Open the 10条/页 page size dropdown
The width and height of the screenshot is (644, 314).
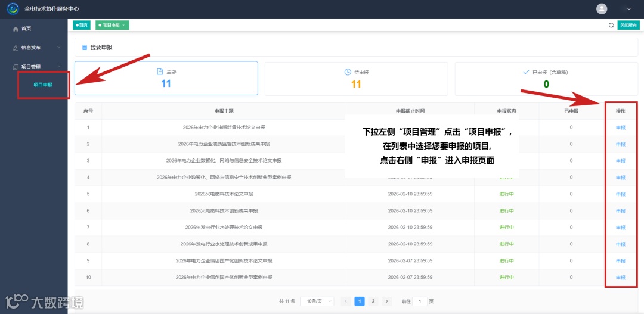pos(317,301)
